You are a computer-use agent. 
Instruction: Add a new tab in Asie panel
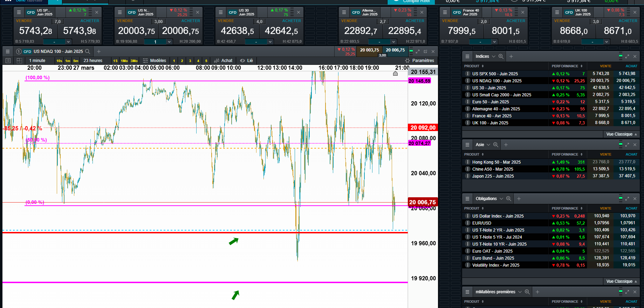coord(506,145)
